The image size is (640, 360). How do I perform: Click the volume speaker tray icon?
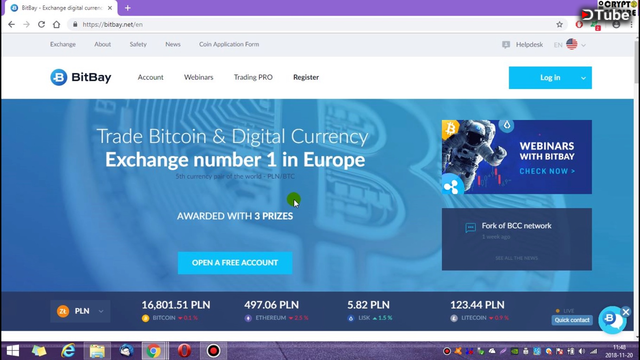pos(582,351)
